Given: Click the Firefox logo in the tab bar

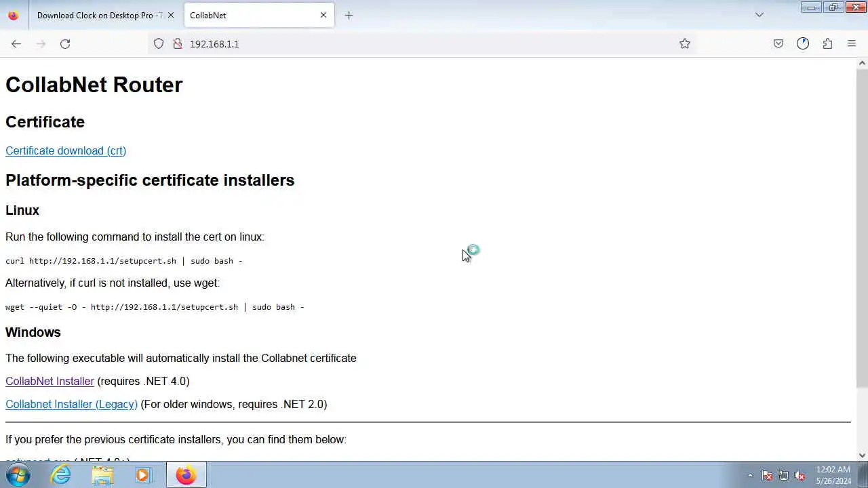Looking at the screenshot, I should pos(13,15).
